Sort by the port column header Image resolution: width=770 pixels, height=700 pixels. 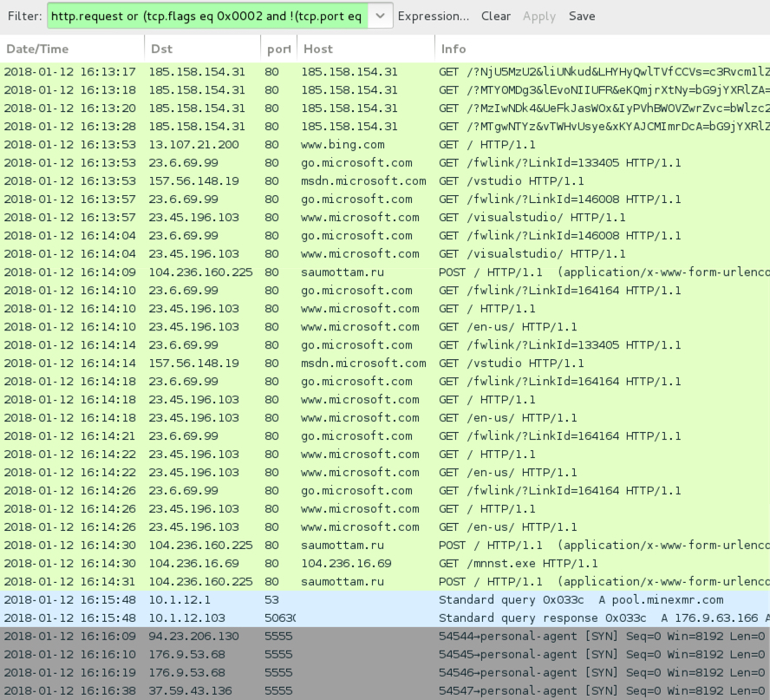point(278,49)
